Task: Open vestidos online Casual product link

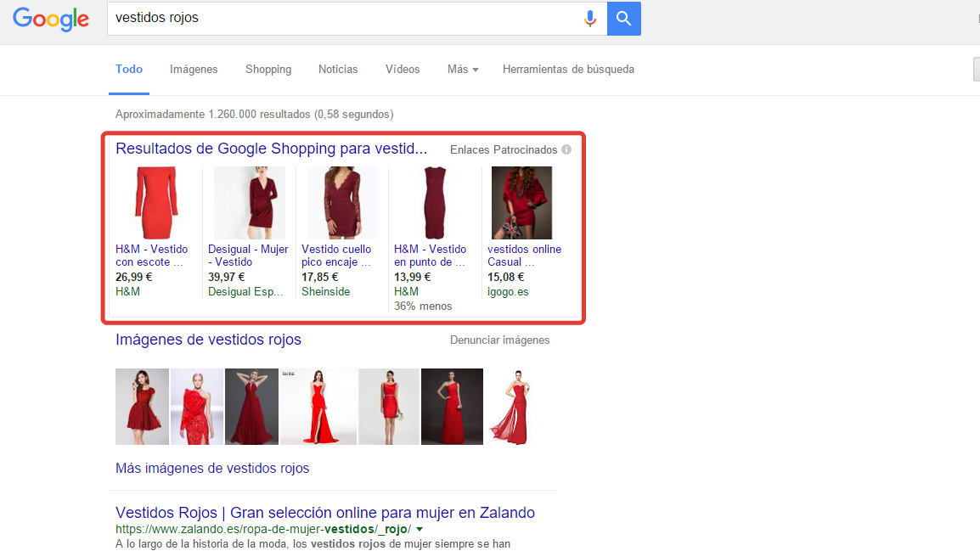Action: (524, 256)
